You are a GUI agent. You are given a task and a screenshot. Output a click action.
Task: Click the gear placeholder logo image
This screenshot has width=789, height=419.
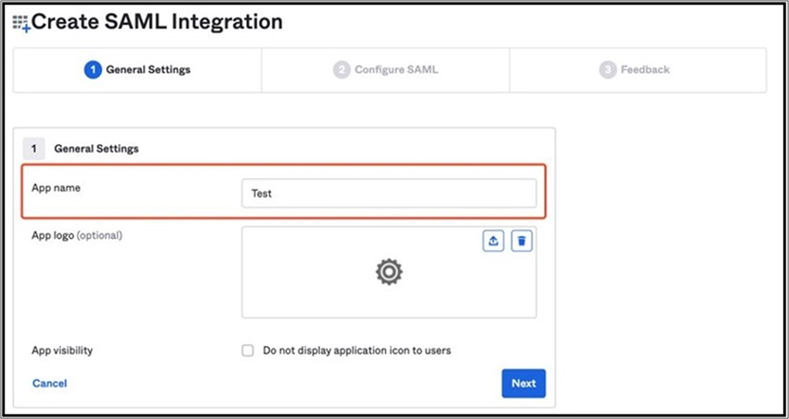[388, 272]
